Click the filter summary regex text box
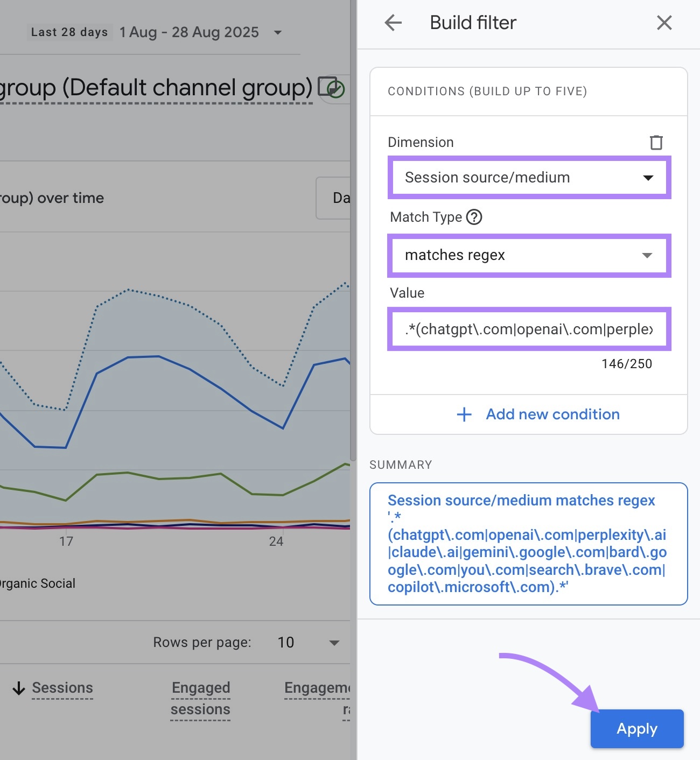700x760 pixels. click(528, 544)
